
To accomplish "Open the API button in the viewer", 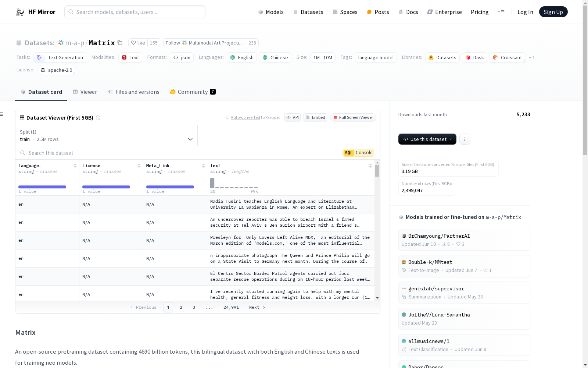I will pos(293,117).
